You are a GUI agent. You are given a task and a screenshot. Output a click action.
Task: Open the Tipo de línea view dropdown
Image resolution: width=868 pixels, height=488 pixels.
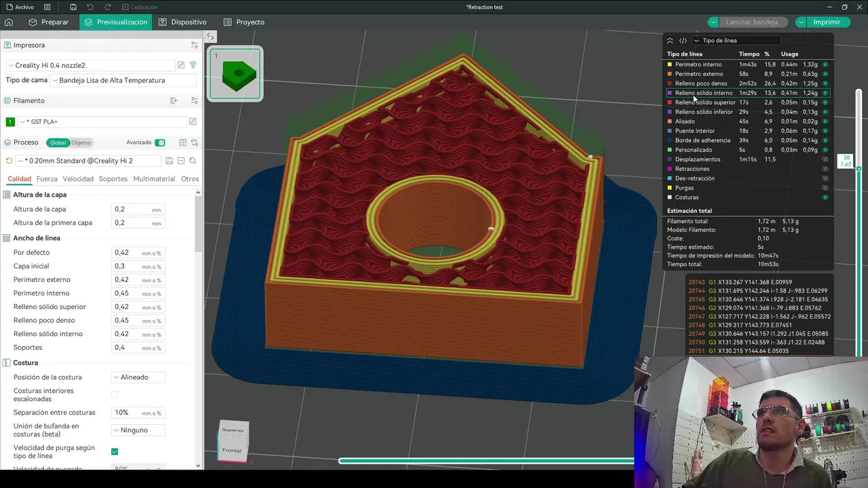click(x=736, y=41)
